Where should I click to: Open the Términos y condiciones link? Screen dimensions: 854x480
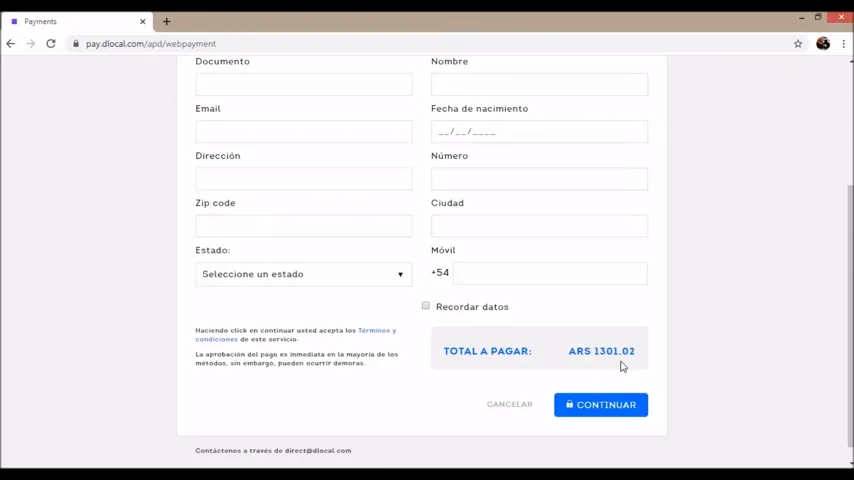[x=296, y=335]
